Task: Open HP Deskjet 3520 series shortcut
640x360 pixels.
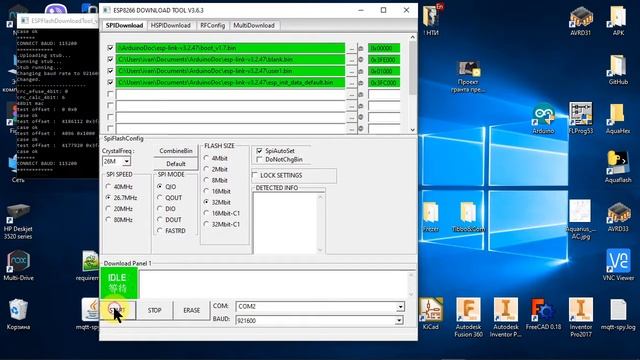Action: pyautogui.click(x=18, y=221)
